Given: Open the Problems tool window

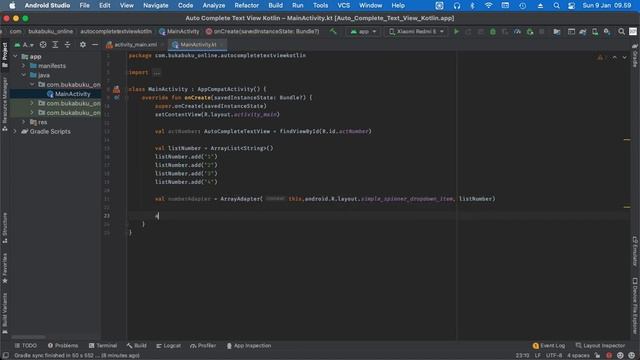Looking at the screenshot, I should click(62, 346).
